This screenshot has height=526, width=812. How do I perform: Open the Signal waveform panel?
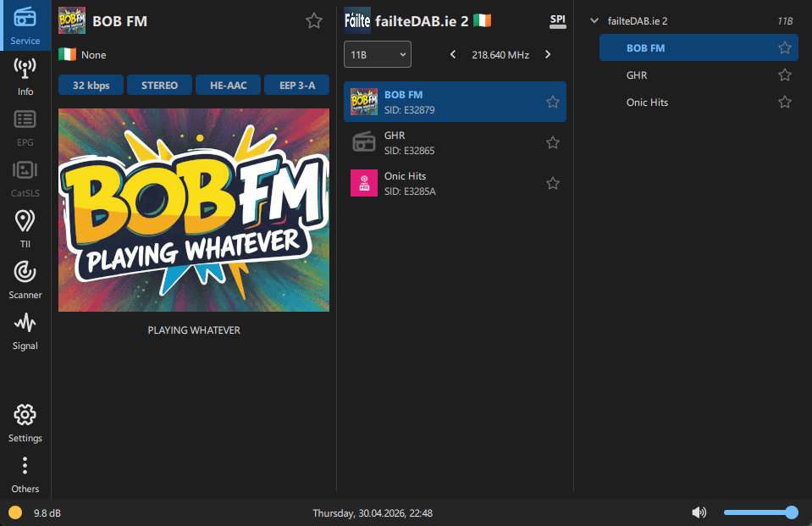coord(25,330)
